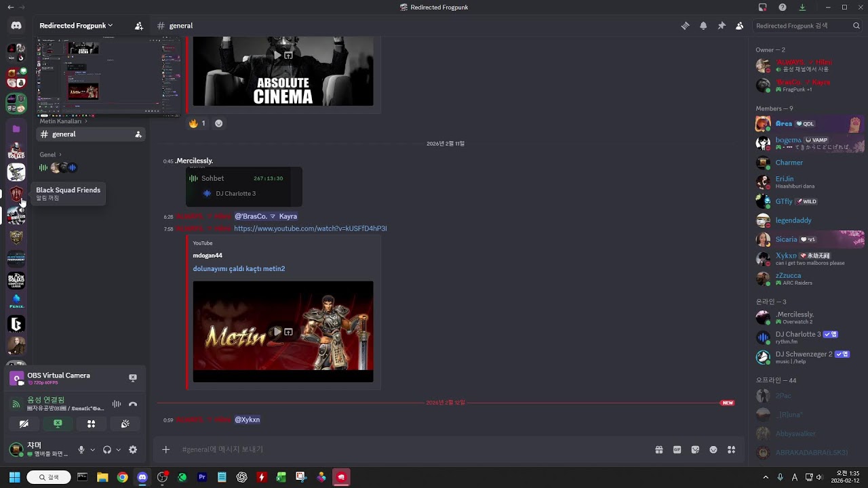Open Arca member profile

[x=810, y=124]
